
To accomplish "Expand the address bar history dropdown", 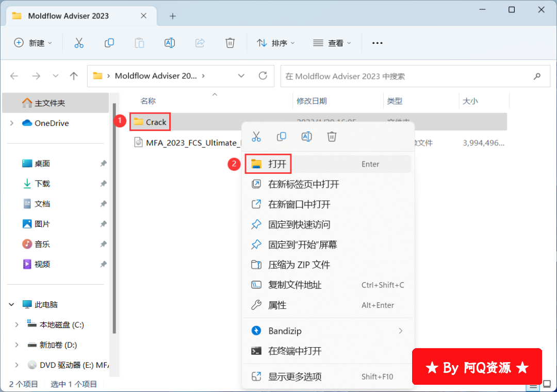I will pyautogui.click(x=241, y=76).
